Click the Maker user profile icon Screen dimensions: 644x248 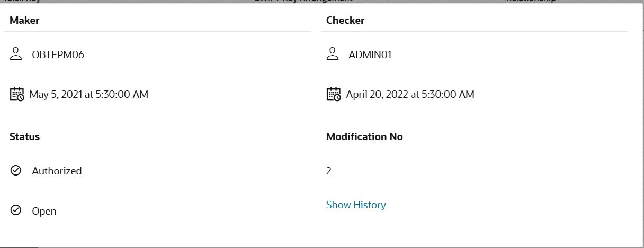[x=16, y=54]
